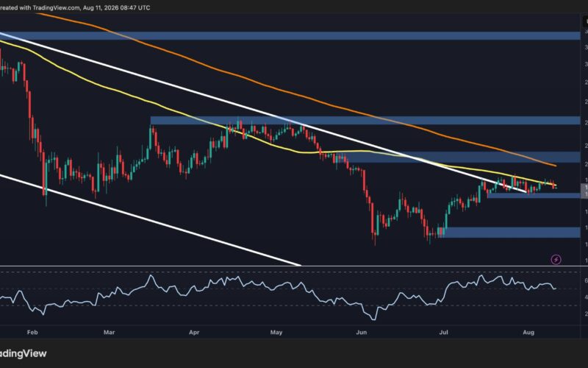
Task: Select the RSI indicator line's latest point
Action: 556,289
